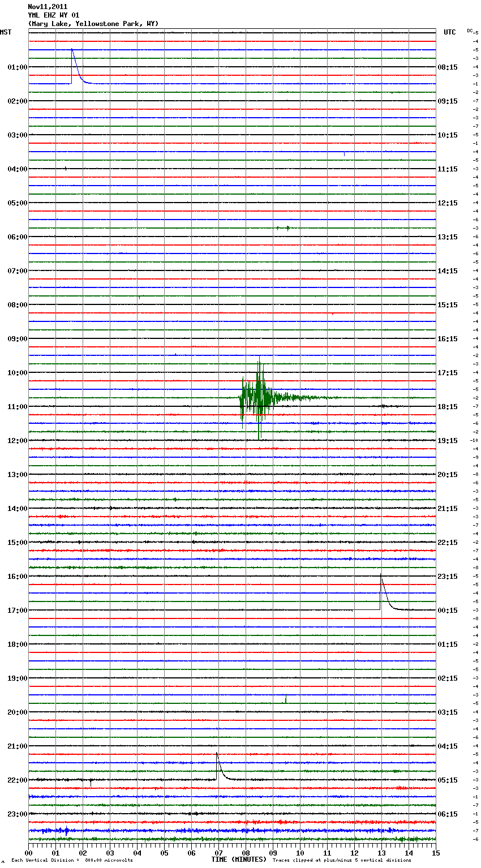Select the 07:00 MST time label
This screenshot has height=868, width=481.
coord(18,270)
